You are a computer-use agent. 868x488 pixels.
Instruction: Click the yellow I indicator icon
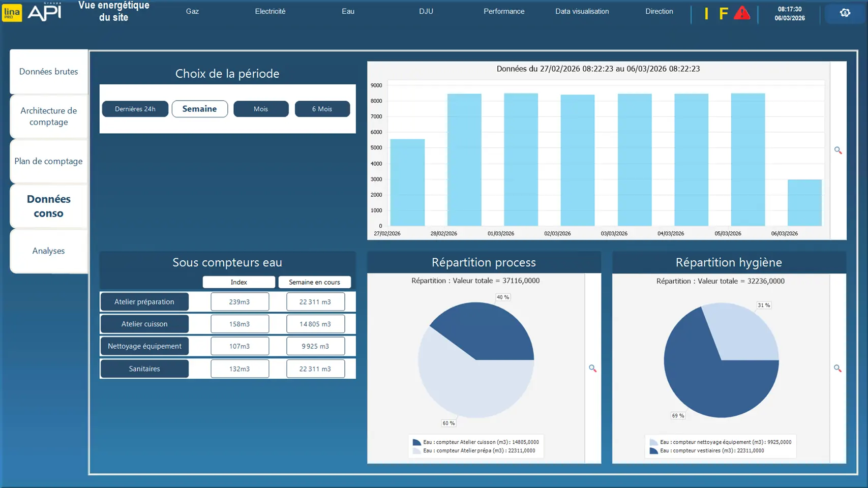pyautogui.click(x=706, y=13)
